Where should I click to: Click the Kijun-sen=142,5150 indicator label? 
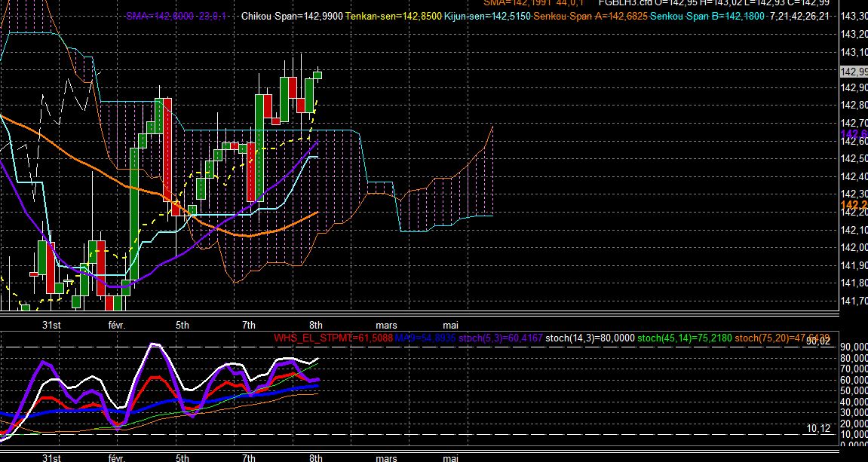pyautogui.click(x=487, y=16)
